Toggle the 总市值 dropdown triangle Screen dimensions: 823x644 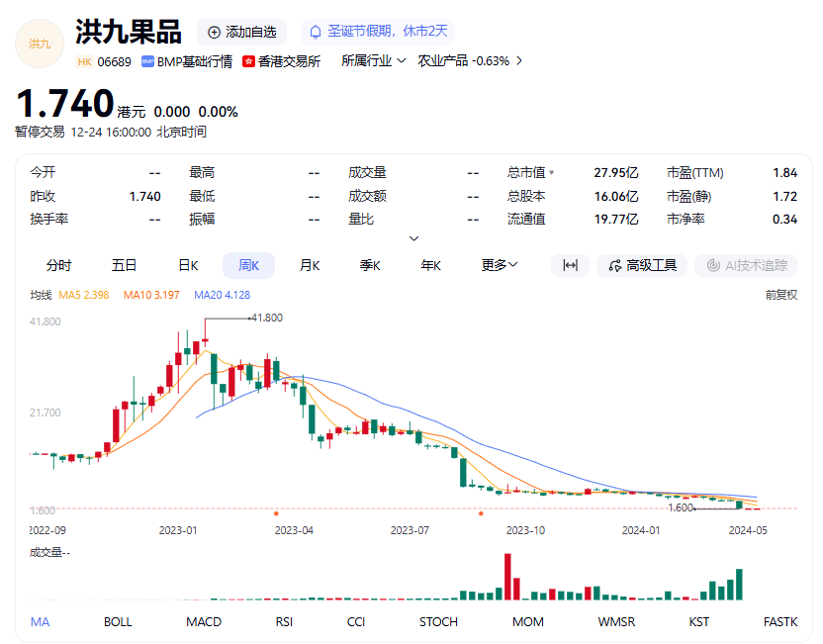(x=551, y=172)
